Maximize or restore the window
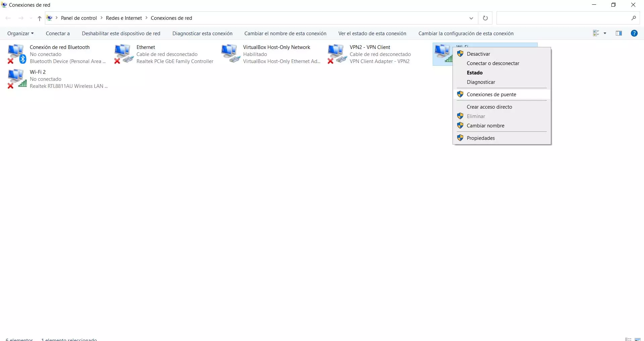This screenshot has height=341, width=644. [613, 5]
